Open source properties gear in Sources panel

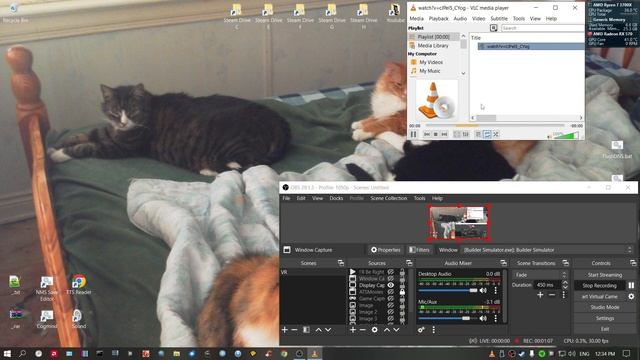tap(375, 330)
